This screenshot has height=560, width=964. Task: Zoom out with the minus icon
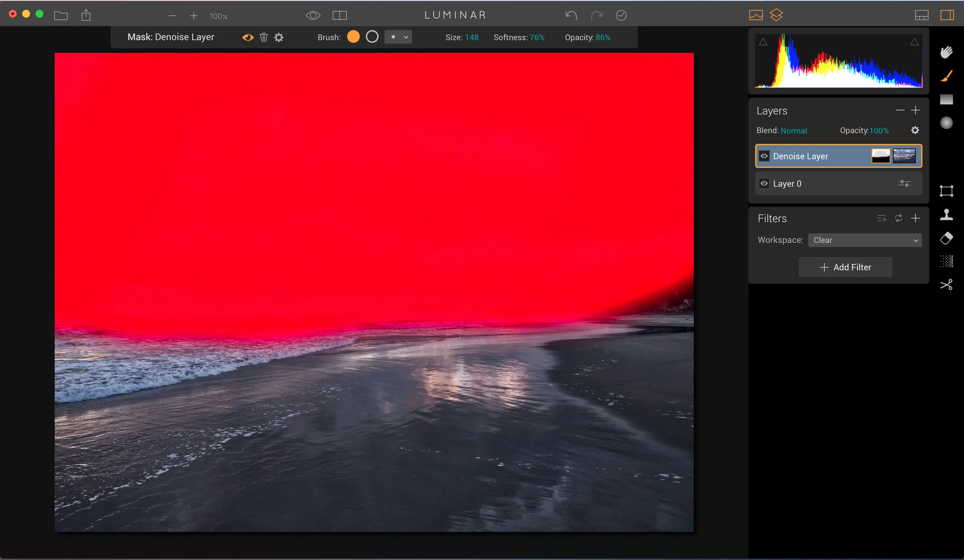[x=172, y=16]
